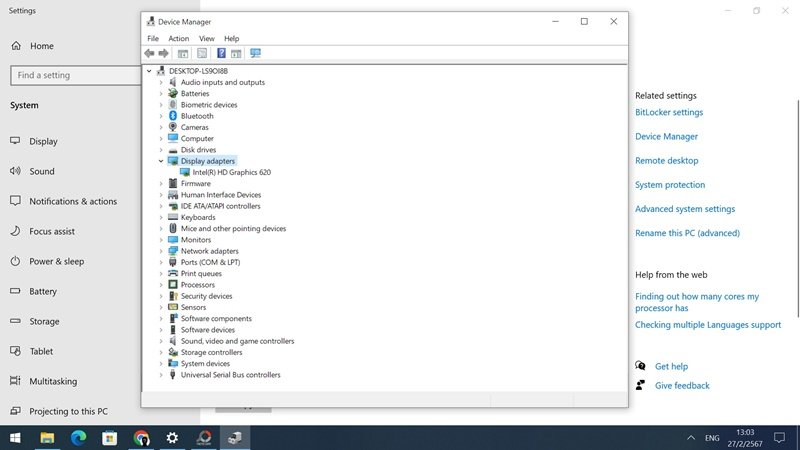This screenshot has height=450, width=800.
Task: Open the File menu in Device Manager
Action: click(x=153, y=38)
